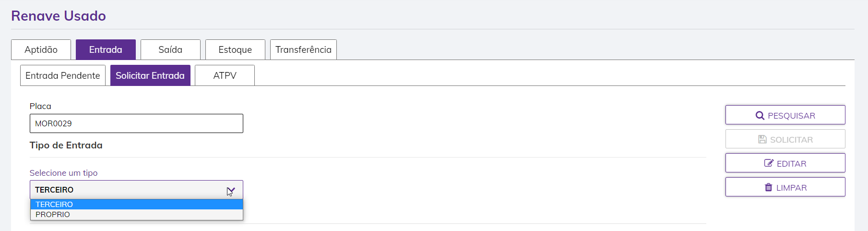The width and height of the screenshot is (868, 231).
Task: Select the Entrada main tab
Action: tap(106, 50)
